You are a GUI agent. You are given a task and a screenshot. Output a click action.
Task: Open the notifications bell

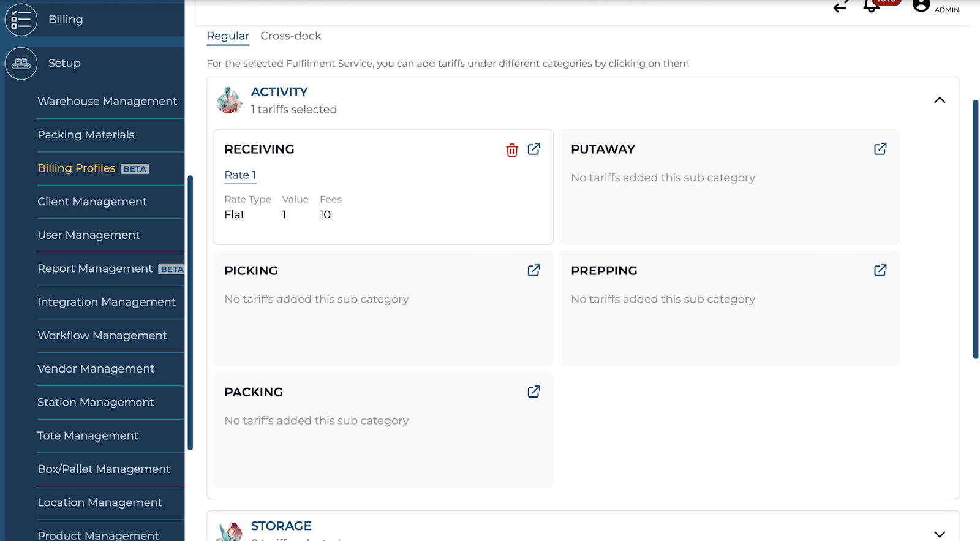(x=871, y=6)
